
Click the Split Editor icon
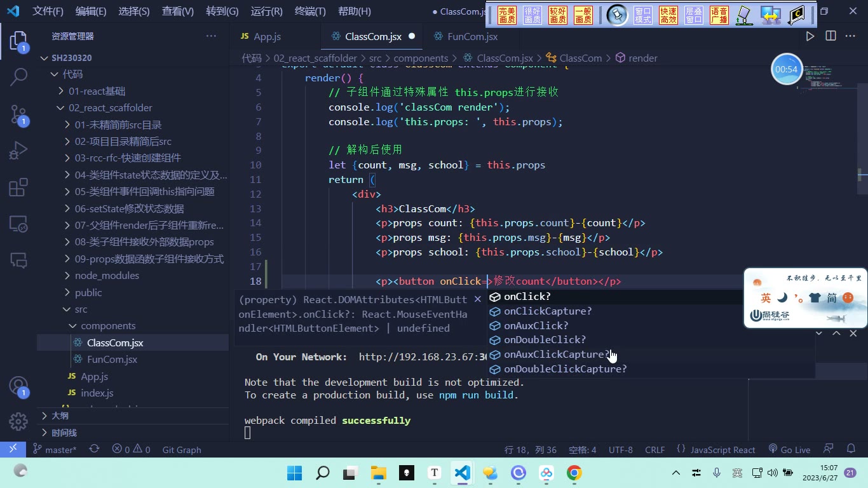tap(831, 36)
